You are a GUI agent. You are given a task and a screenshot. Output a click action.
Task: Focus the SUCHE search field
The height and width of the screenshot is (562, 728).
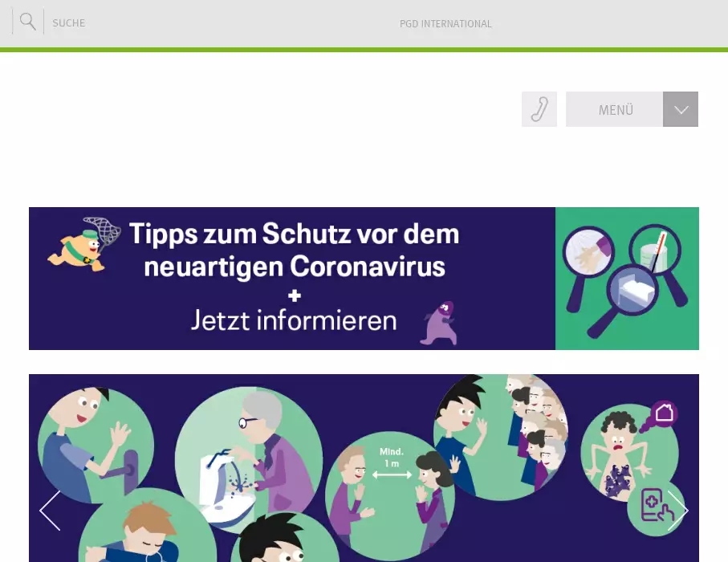(69, 22)
